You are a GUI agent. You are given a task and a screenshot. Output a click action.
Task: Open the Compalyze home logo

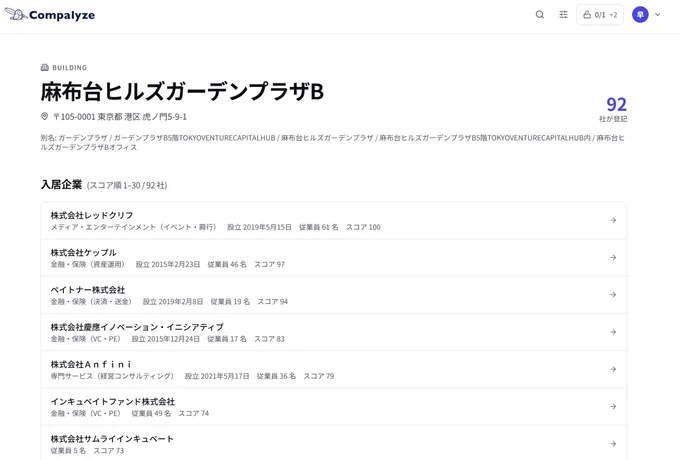pos(49,15)
